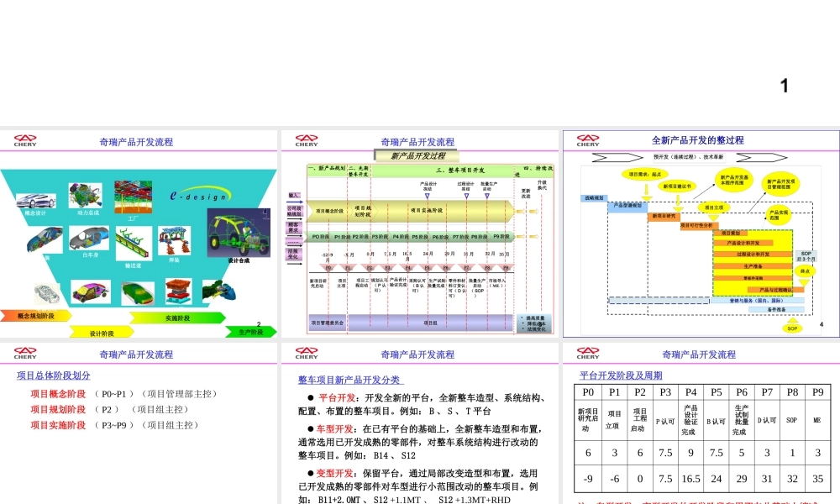The image size is (840, 504).
Task: Click the orange 新项目研究 box
Action: click(664, 216)
